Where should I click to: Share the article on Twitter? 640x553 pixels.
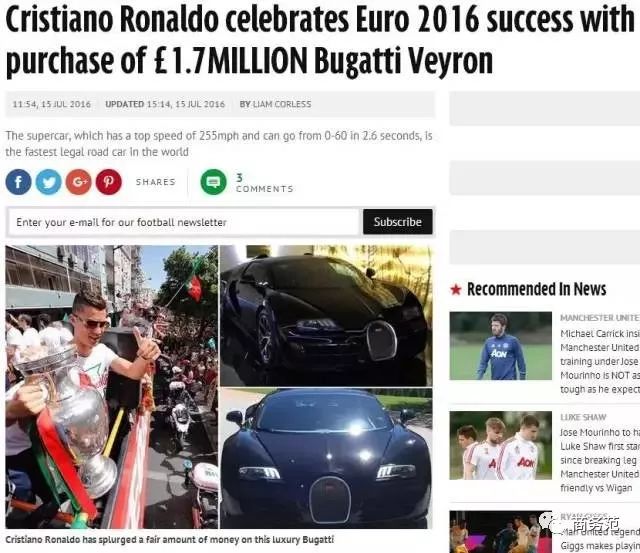(49, 182)
